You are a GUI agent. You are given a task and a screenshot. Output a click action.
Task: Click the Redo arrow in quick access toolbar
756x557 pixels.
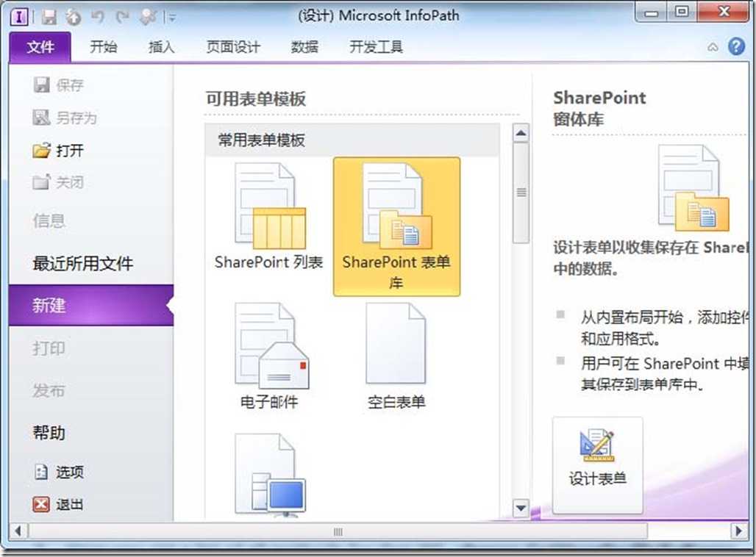click(x=123, y=17)
